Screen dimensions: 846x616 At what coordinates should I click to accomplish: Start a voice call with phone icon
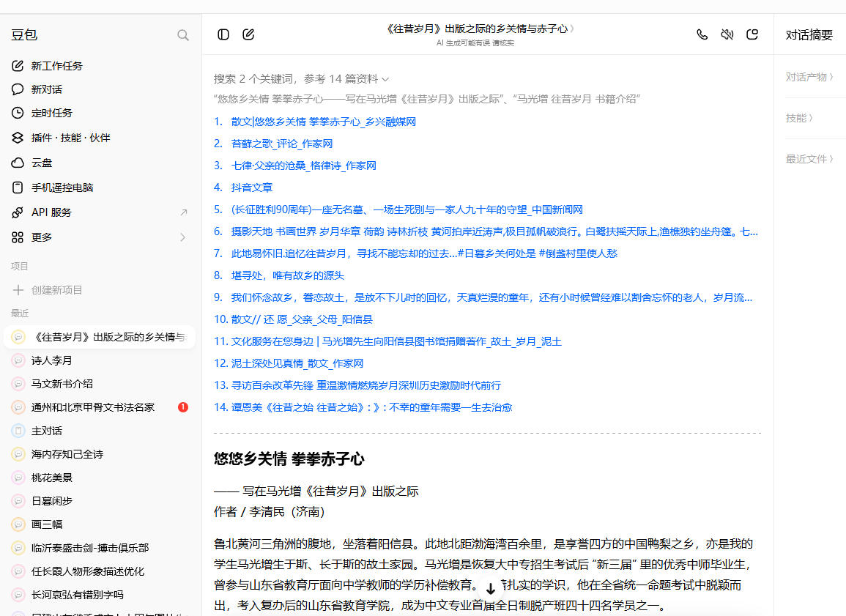pyautogui.click(x=702, y=34)
